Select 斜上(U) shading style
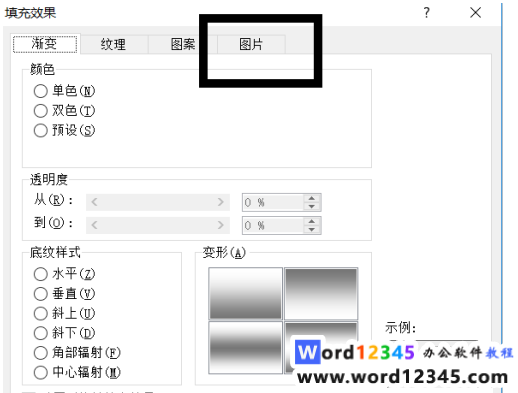Viewport: 518px width, 393px height. pos(40,313)
